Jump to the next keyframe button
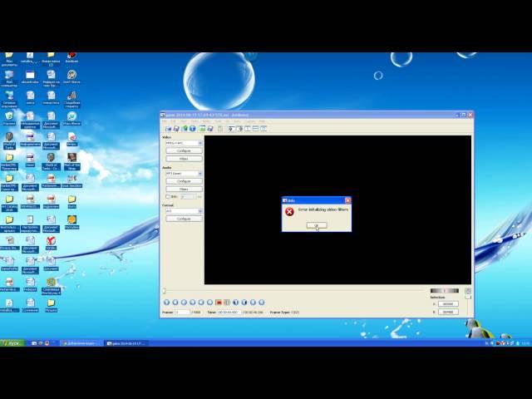The height and width of the screenshot is (399, 532). pos(209,303)
